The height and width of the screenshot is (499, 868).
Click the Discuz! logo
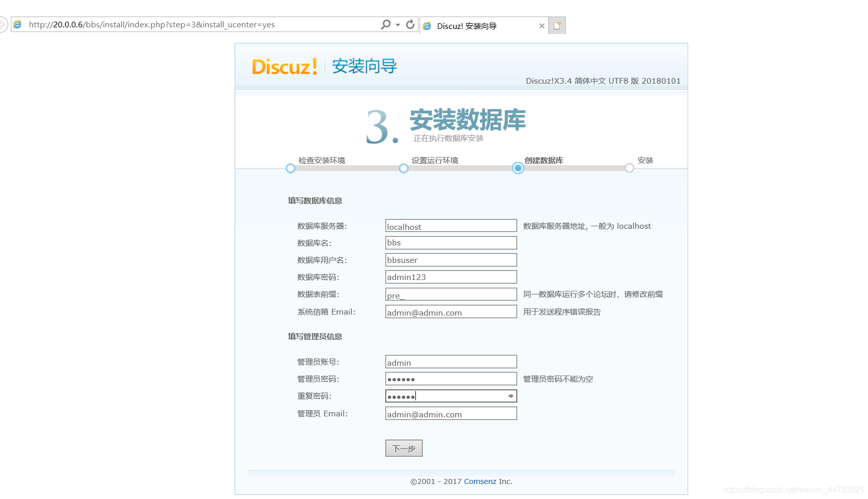pyautogui.click(x=285, y=67)
